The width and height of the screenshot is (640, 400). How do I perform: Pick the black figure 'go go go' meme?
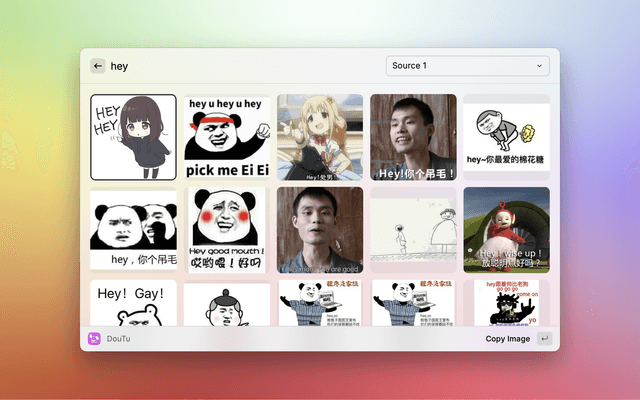click(x=506, y=303)
